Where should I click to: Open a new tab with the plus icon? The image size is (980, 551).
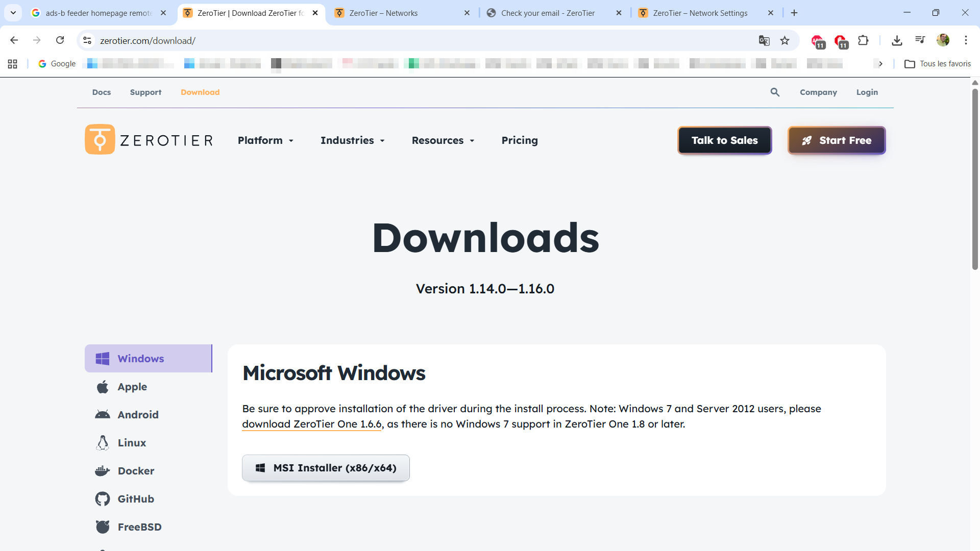tap(794, 13)
